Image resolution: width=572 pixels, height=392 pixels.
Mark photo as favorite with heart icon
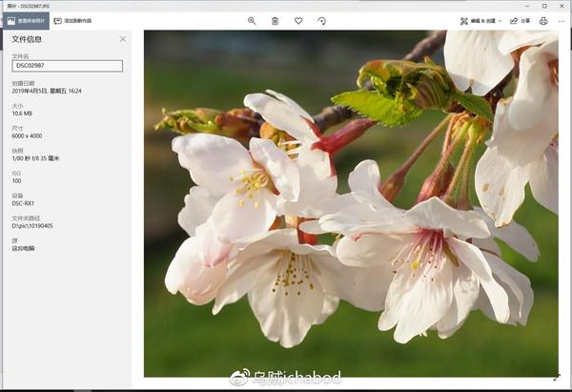[298, 21]
